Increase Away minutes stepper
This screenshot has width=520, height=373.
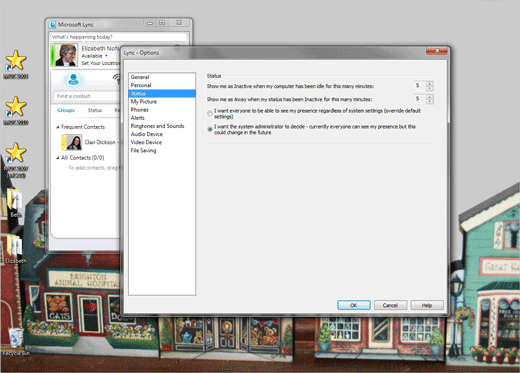tap(429, 97)
